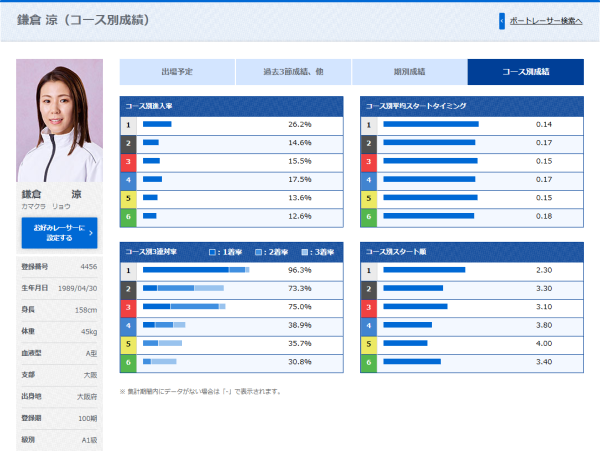Click the blue back arrow beside ボートレーサー検索へ
The height and width of the screenshot is (451, 600).
(502, 21)
